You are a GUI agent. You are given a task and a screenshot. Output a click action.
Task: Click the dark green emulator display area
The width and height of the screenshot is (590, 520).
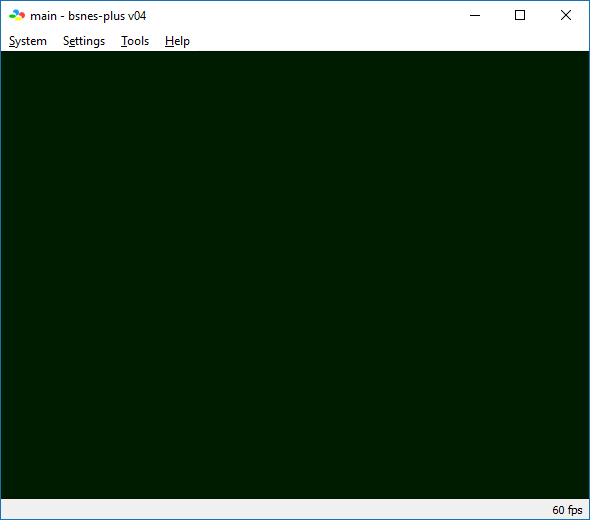tap(295, 275)
